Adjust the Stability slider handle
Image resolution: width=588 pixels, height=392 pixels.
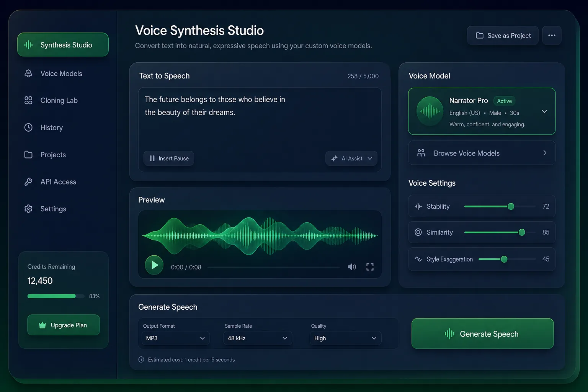coord(511,206)
